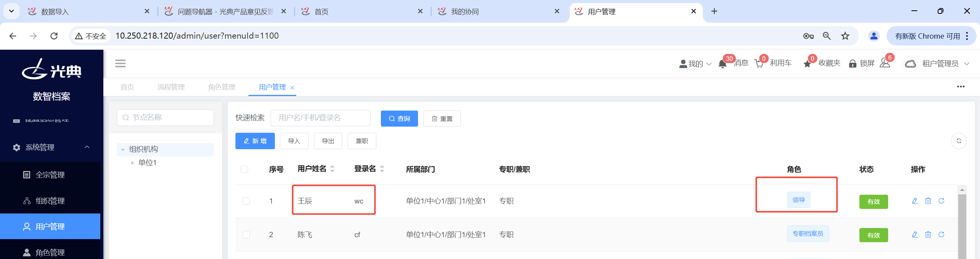Viewport: 980px width, 259px height.
Task: Click the 兼职 button
Action: 362,141
